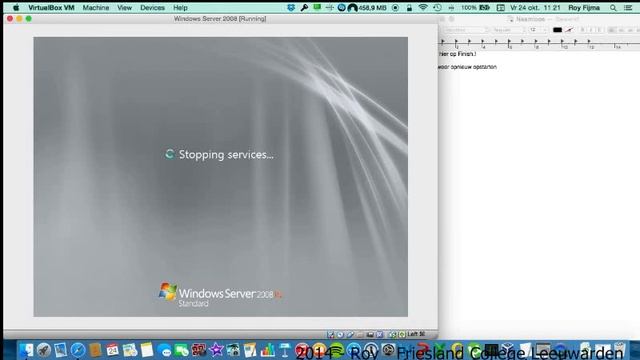This screenshot has height=360, width=640.
Task: Toggle italic in TextEdit toolbar
Action: click(591, 30)
